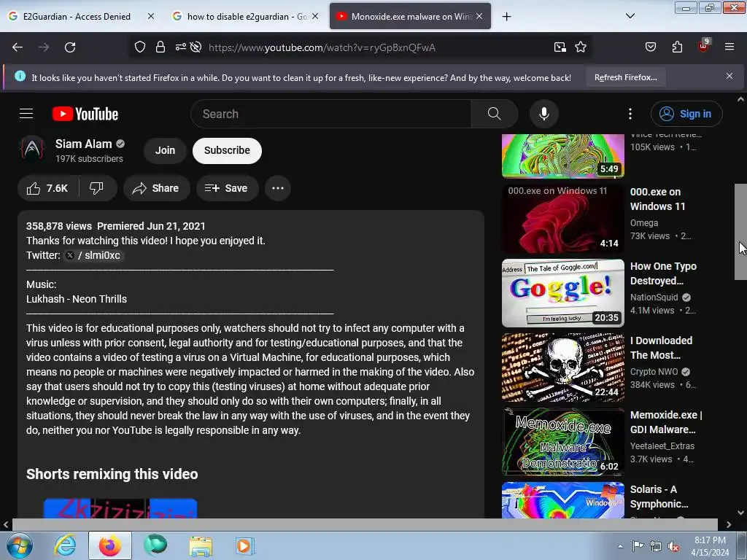Switch to the how to disable e2guardian tab
This screenshot has width=747, height=560.
pyautogui.click(x=241, y=16)
